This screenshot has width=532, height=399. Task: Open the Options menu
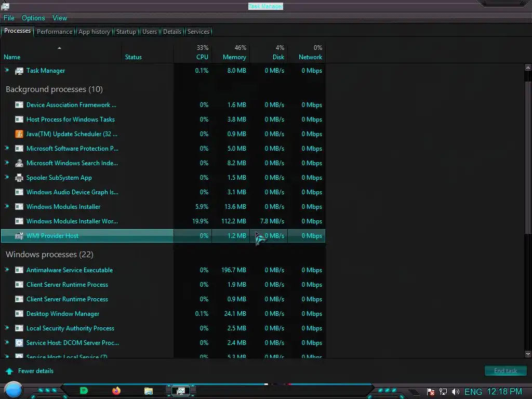tap(33, 18)
